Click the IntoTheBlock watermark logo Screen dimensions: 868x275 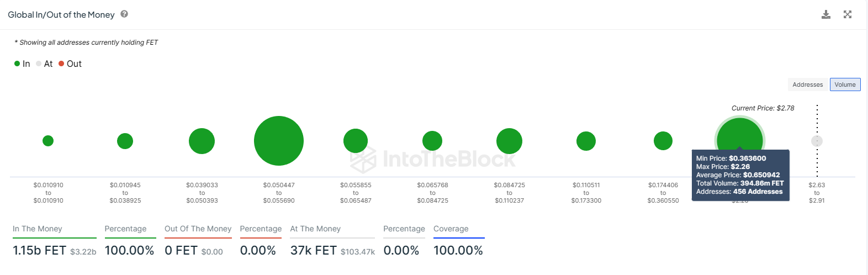pos(433,159)
